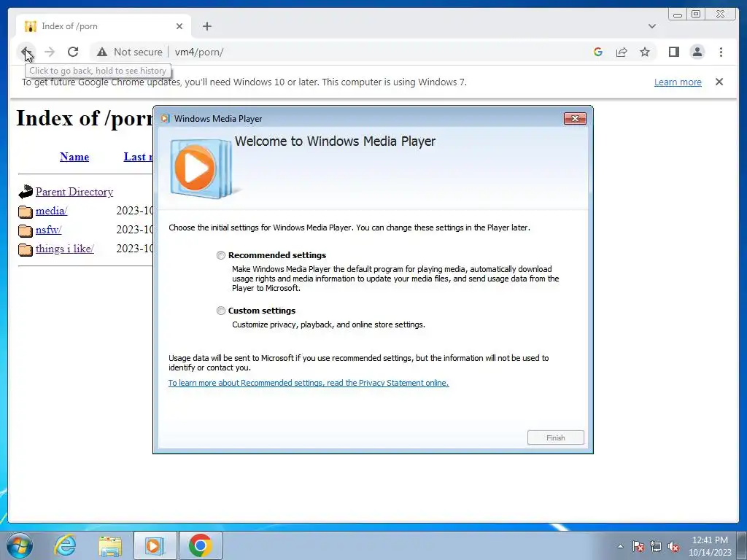The width and height of the screenshot is (747, 560).
Task: Click the folder icon beside media/
Action: (26, 211)
